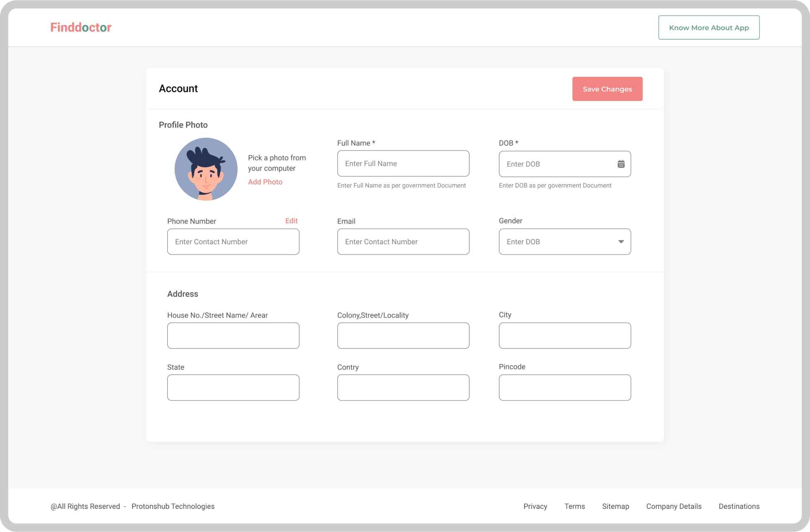Open Company Details footer link

(674, 506)
